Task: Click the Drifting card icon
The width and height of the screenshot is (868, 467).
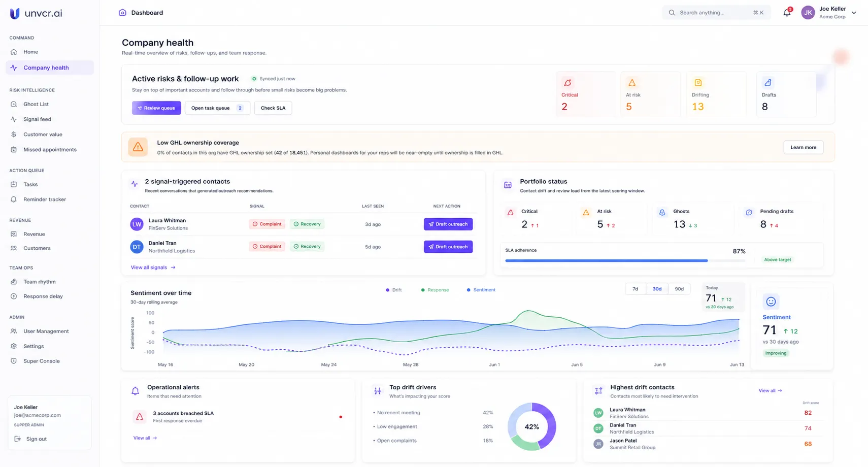Action: click(x=698, y=83)
